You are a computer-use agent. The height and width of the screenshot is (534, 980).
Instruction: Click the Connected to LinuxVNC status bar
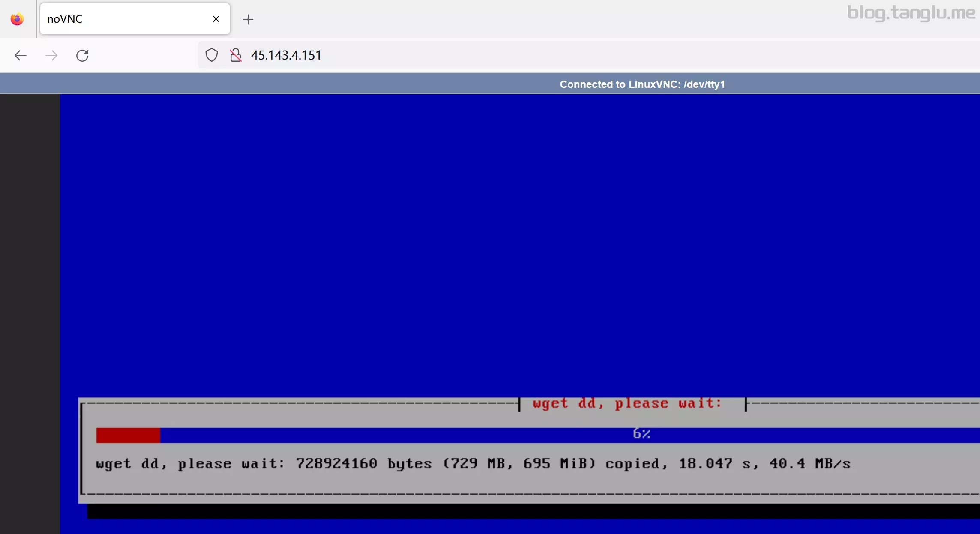[642, 84]
